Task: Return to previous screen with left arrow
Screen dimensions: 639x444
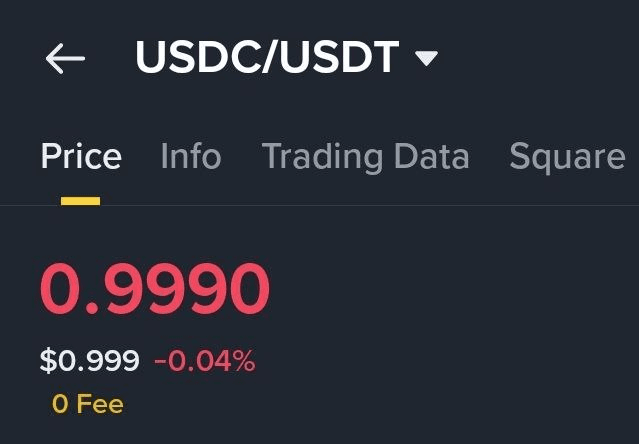Action: click(65, 59)
